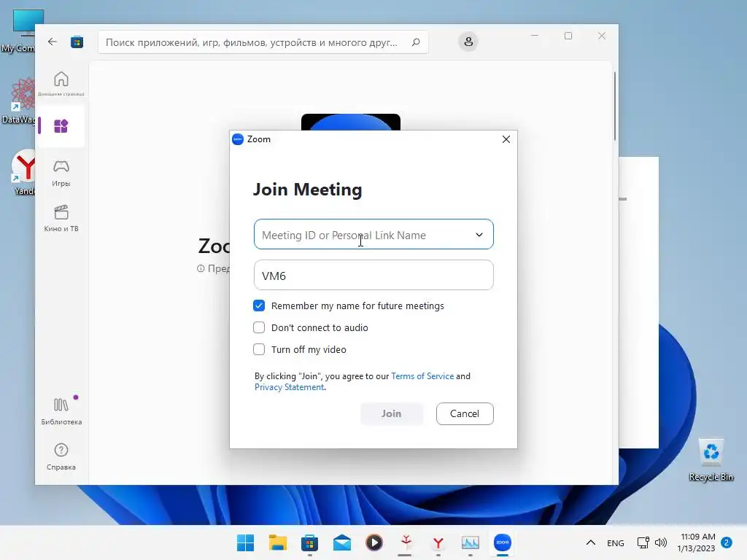747x560 pixels.
Task: Open Microsoft Store from taskbar
Action: 309,542
